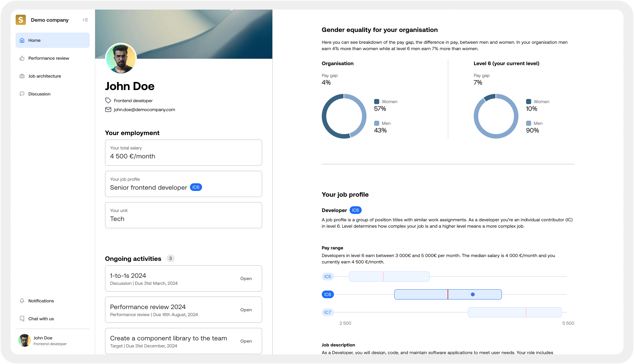Screen dimensions: 634x364
Task: Click the envelope icon beside the email
Action: pyautogui.click(x=108, y=110)
